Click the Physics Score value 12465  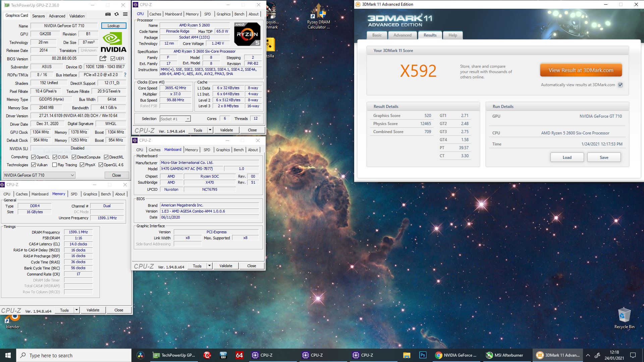coord(426,124)
